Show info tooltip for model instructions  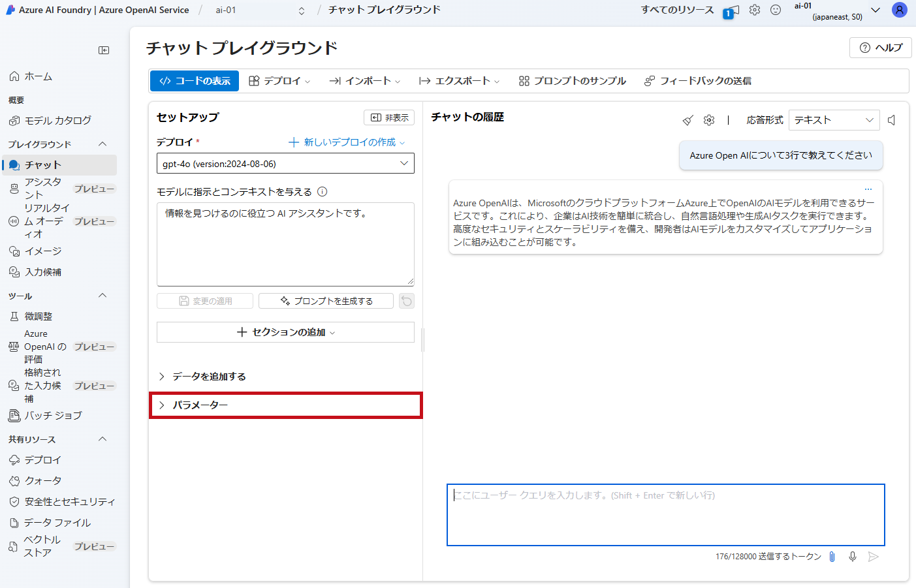pyautogui.click(x=322, y=192)
